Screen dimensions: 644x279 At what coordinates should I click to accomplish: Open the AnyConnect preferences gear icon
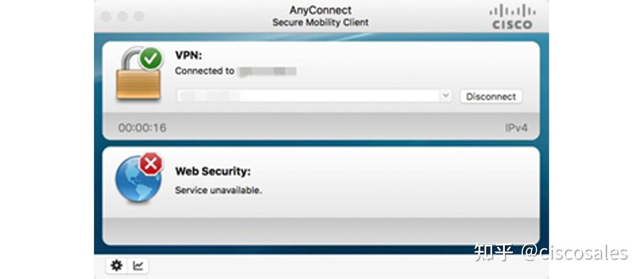pyautogui.click(x=116, y=265)
